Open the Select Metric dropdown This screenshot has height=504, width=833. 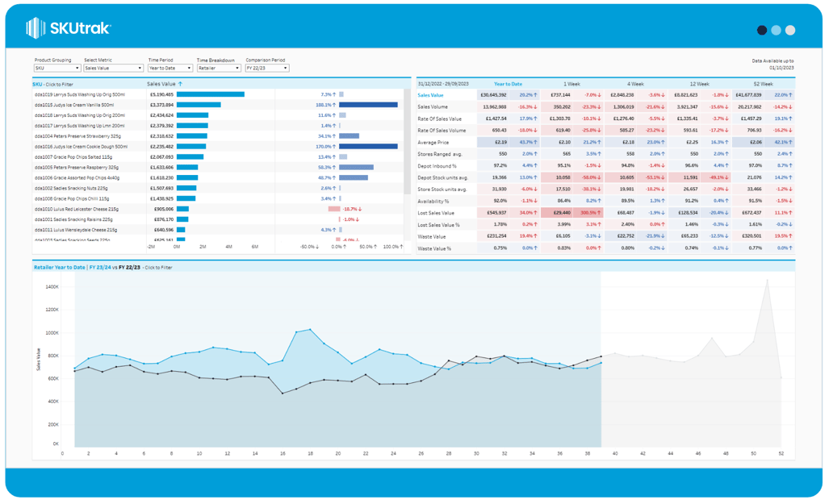[x=113, y=69]
